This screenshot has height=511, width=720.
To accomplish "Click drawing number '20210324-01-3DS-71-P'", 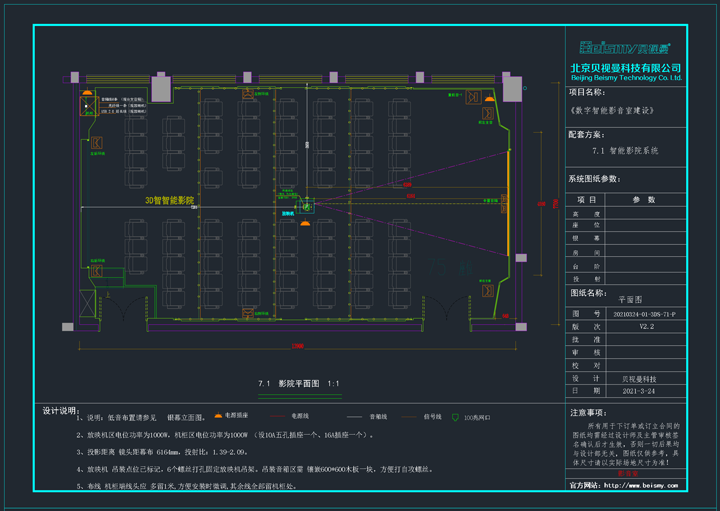I will coord(644,314).
